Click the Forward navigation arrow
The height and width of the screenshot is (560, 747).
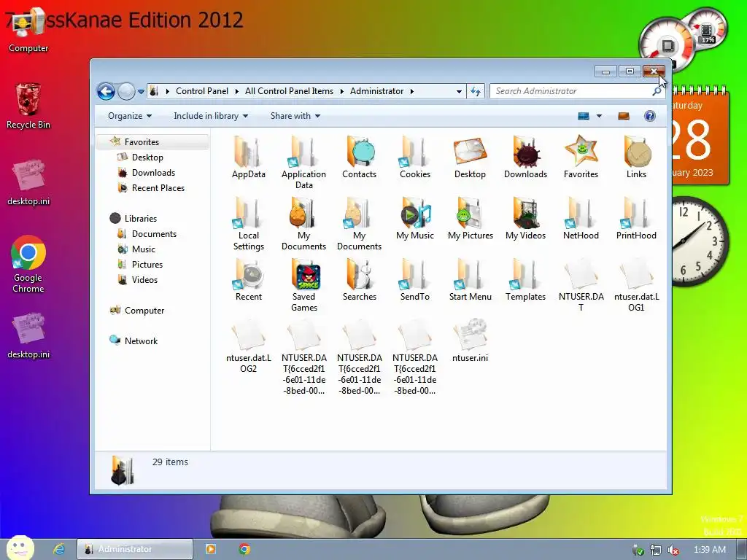coord(126,91)
